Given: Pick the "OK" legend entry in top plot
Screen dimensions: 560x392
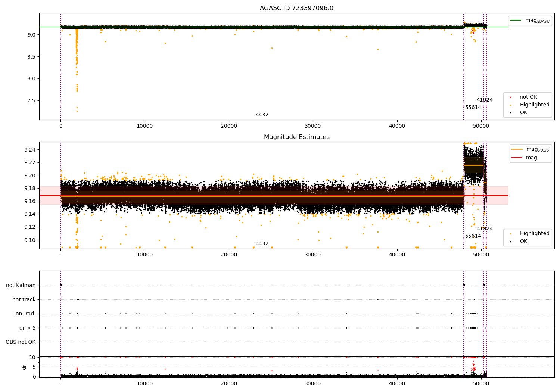Looking at the screenshot, I should tap(523, 113).
